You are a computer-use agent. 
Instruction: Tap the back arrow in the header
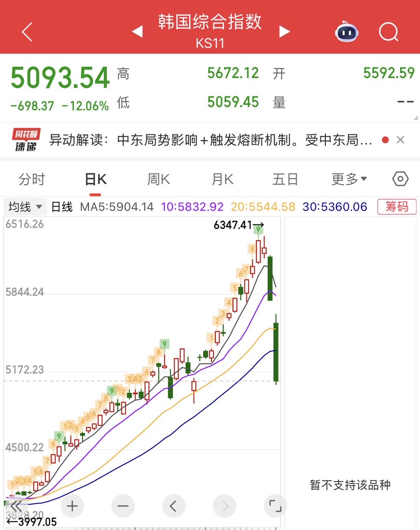pyautogui.click(x=27, y=32)
